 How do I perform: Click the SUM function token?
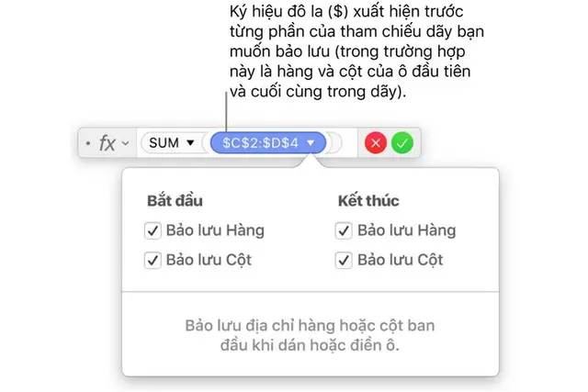[172, 143]
